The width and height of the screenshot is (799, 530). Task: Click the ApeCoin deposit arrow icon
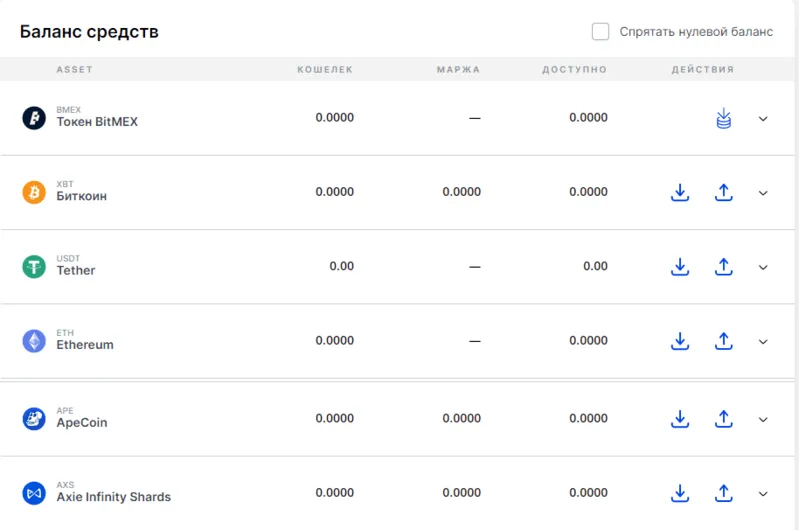680,419
